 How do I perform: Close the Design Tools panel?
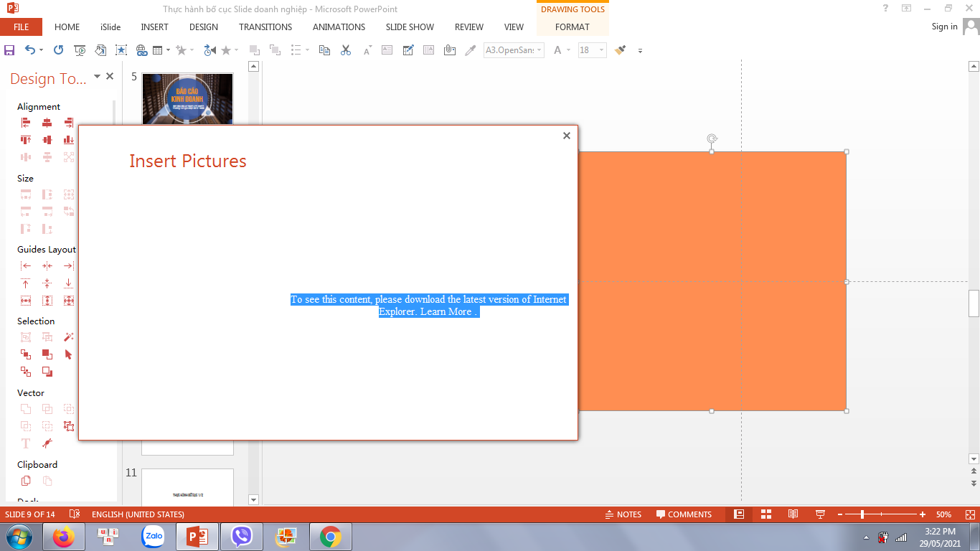(110, 76)
